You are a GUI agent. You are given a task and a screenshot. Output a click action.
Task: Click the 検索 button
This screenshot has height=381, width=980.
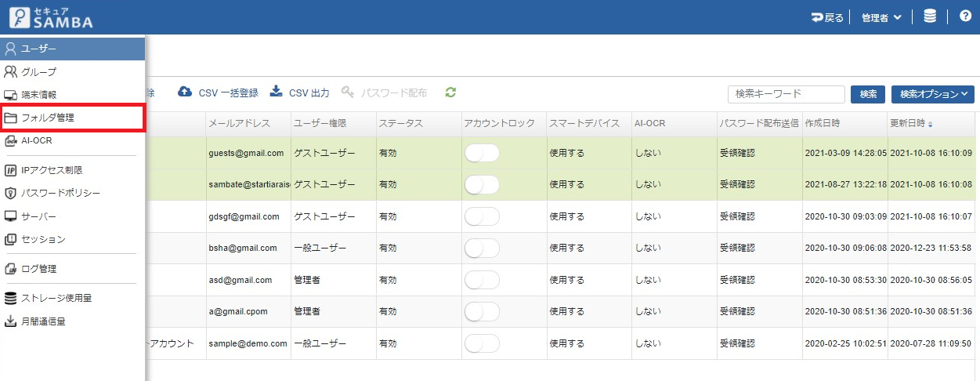coord(868,94)
